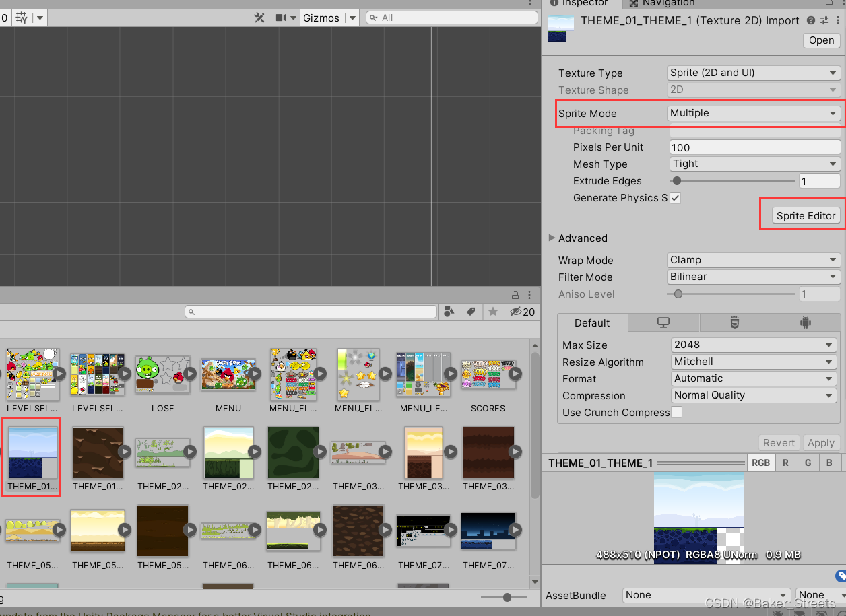Open the grid options dropdown arrow
Image resolution: width=846 pixels, height=616 pixels.
coord(40,18)
